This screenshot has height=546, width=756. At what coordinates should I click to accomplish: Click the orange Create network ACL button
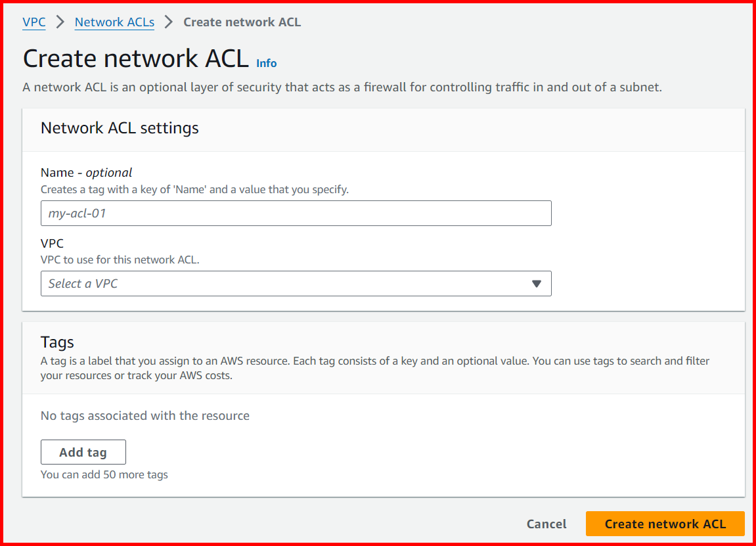pyautogui.click(x=665, y=524)
